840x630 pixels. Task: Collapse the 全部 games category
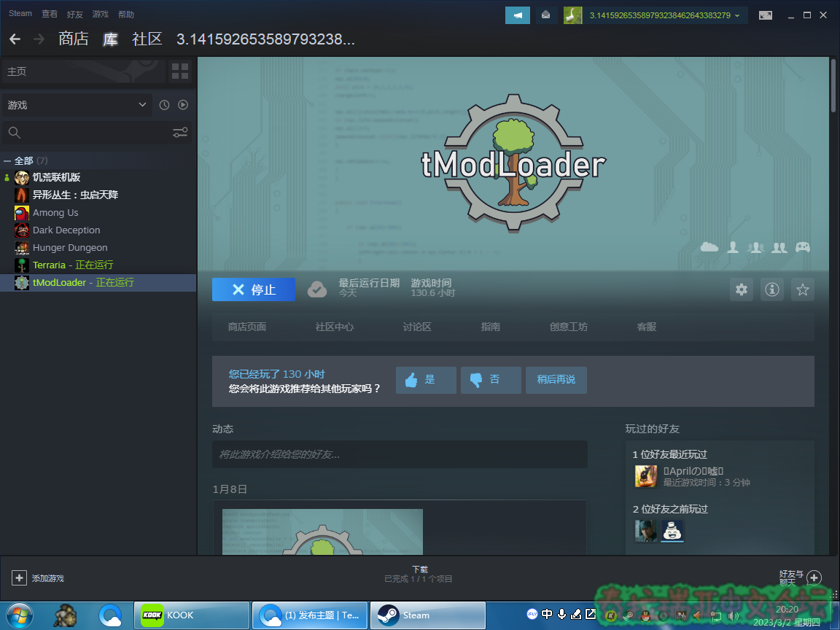pyautogui.click(x=7, y=160)
